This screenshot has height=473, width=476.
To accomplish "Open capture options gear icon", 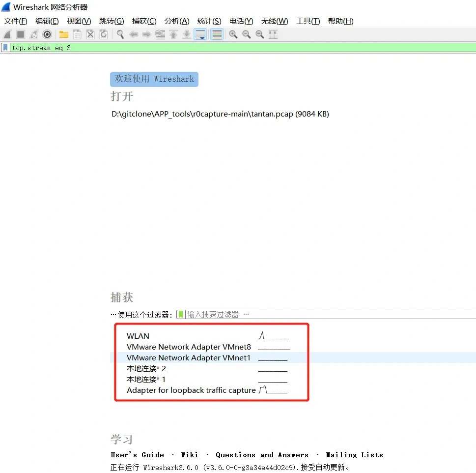I will tap(47, 34).
